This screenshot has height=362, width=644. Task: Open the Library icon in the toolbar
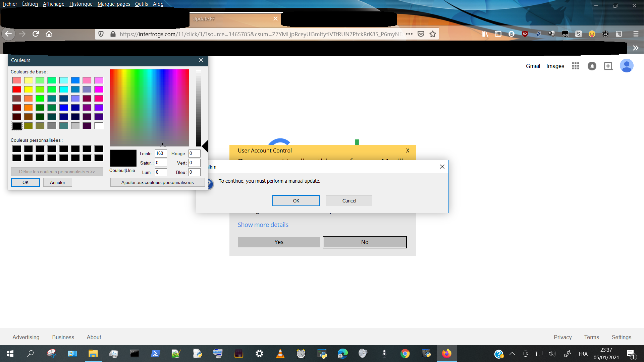pos(485,34)
